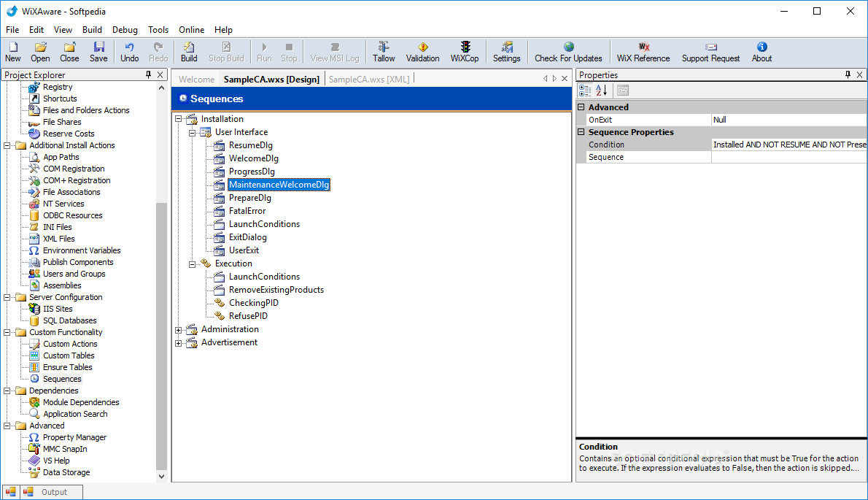
Task: Select the WelcomeDlg sequence item
Action: pos(254,158)
